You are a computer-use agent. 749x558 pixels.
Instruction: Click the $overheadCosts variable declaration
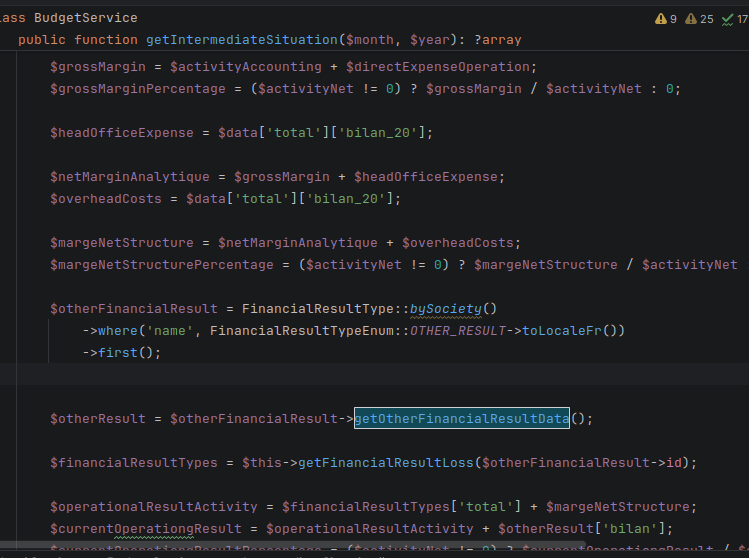tap(106, 199)
